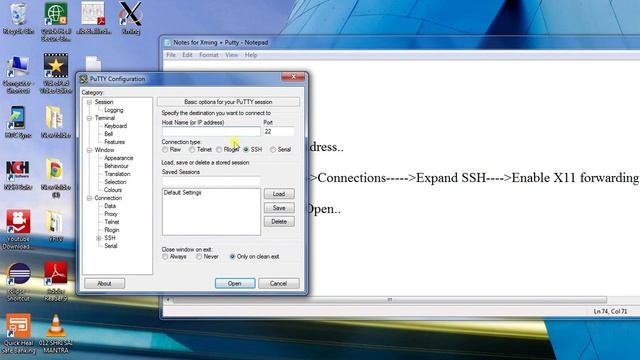Open the View menu in Notepad
The width and height of the screenshot is (640, 360).
tap(232, 55)
